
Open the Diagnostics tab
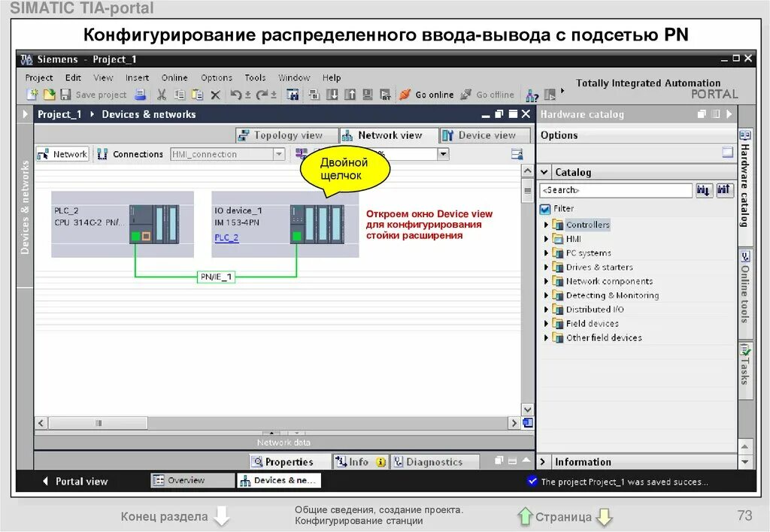coord(434,462)
